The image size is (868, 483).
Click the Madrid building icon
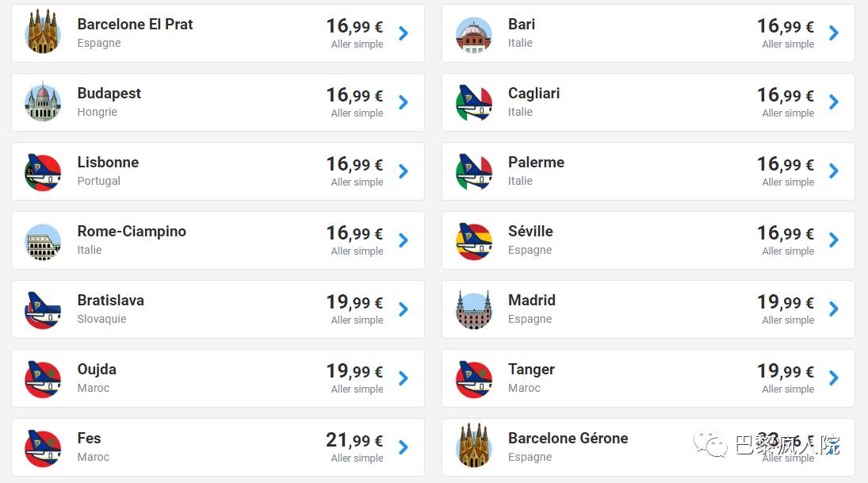[474, 309]
